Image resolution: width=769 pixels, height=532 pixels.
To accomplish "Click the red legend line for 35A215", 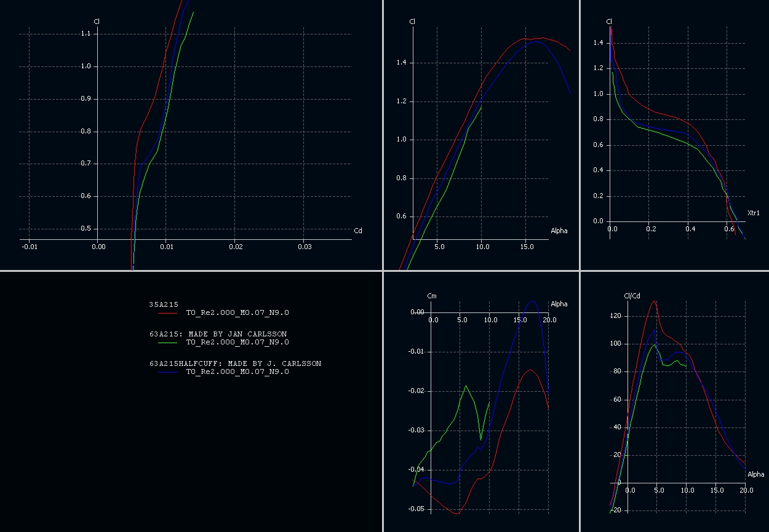I will (167, 313).
